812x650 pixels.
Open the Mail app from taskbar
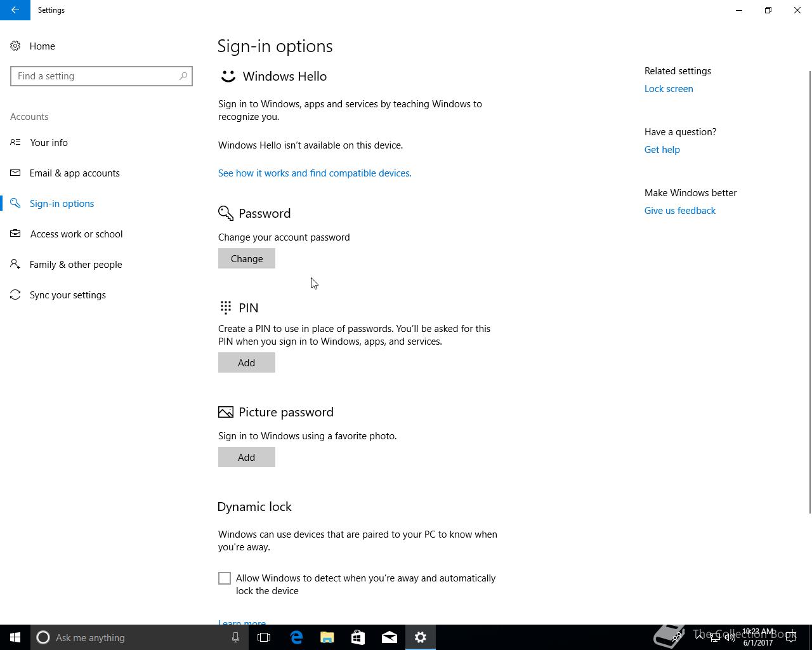click(x=390, y=637)
